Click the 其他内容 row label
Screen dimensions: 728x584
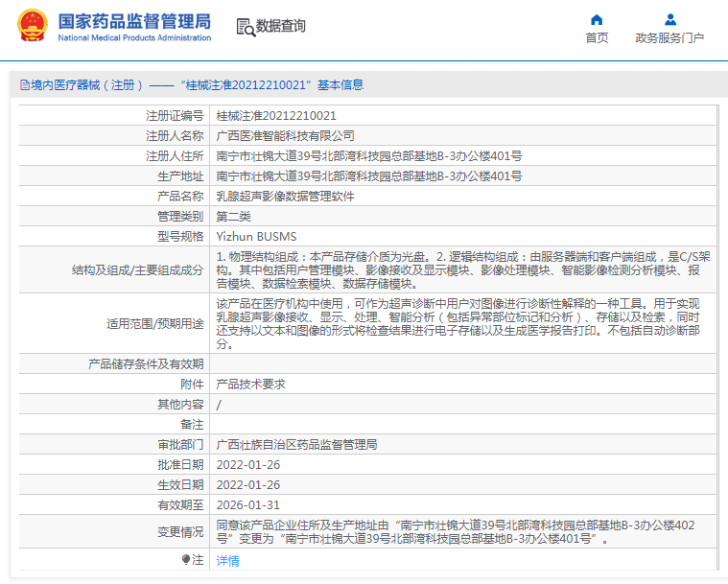tap(180, 405)
